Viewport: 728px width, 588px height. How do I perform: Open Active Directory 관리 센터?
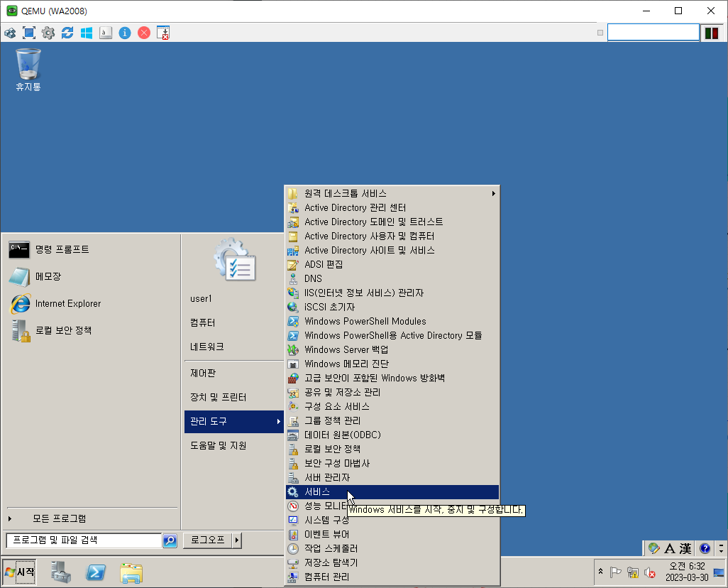coord(392,208)
